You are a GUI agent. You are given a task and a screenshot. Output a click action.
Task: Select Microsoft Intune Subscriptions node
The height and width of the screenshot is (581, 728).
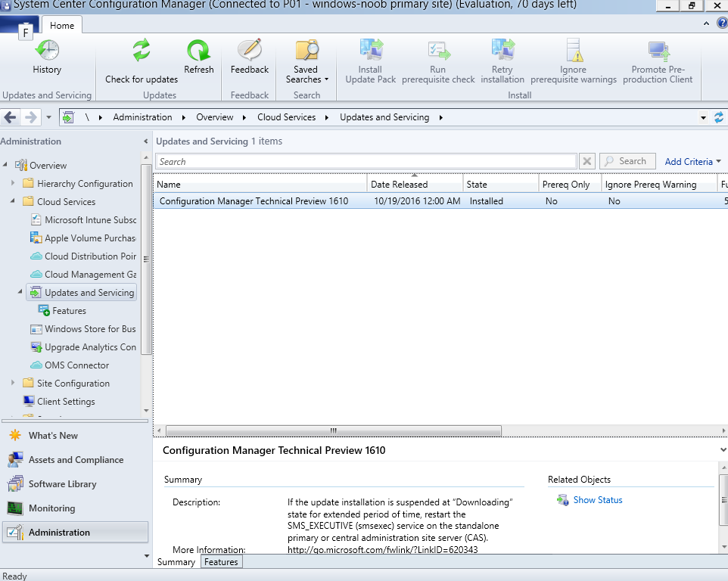[83, 220]
